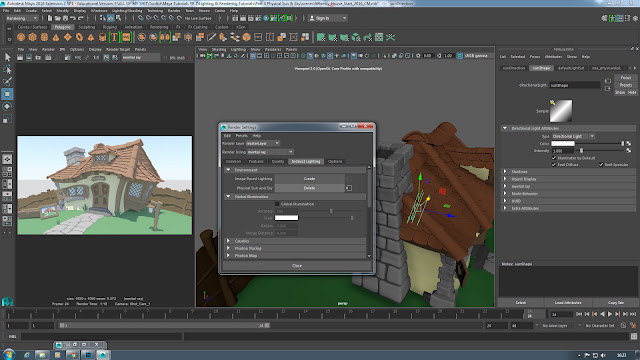The height and width of the screenshot is (360, 640).
Task: Click the light Color swatch
Action: [x=563, y=144]
